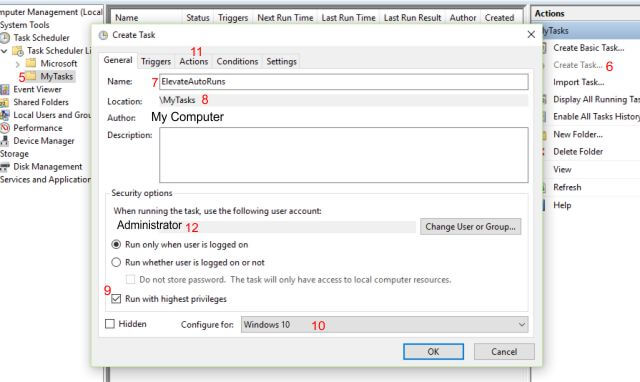This screenshot has width=640, height=382.
Task: Click the Created column header
Action: point(500,18)
